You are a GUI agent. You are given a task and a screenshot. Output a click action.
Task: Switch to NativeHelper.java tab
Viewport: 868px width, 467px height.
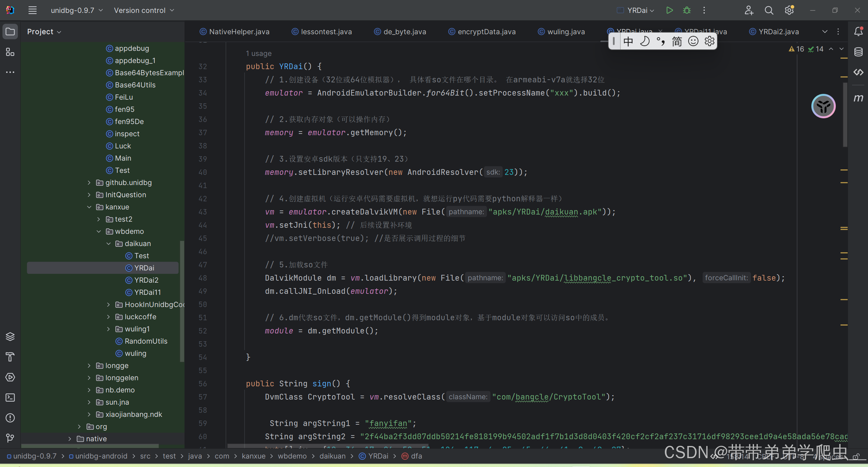coord(234,32)
